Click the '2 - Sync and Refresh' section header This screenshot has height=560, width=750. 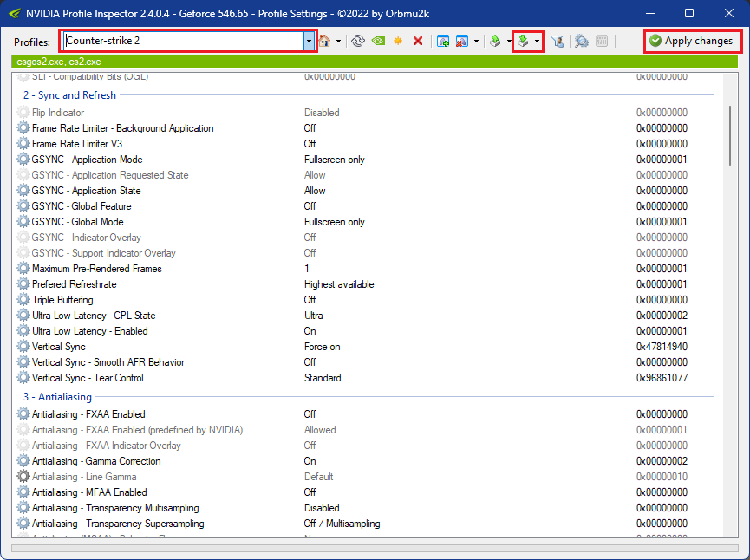coord(70,95)
